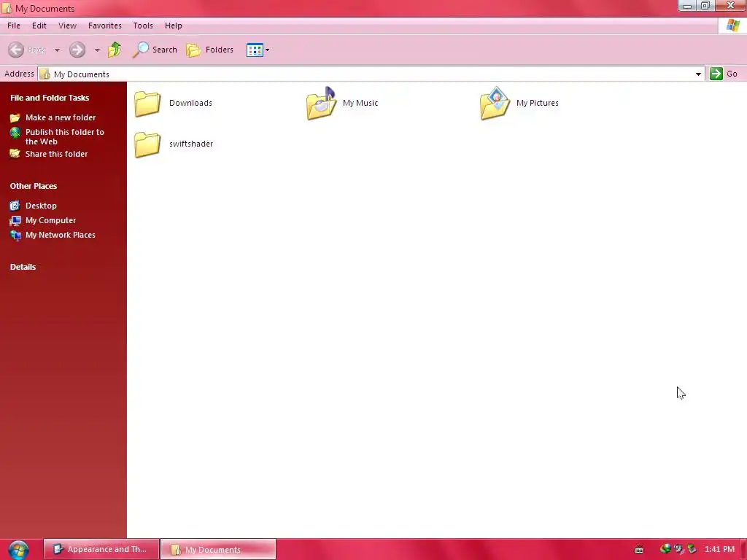Click Share this folder link
Viewport: 747px width, 560px height.
pos(56,154)
